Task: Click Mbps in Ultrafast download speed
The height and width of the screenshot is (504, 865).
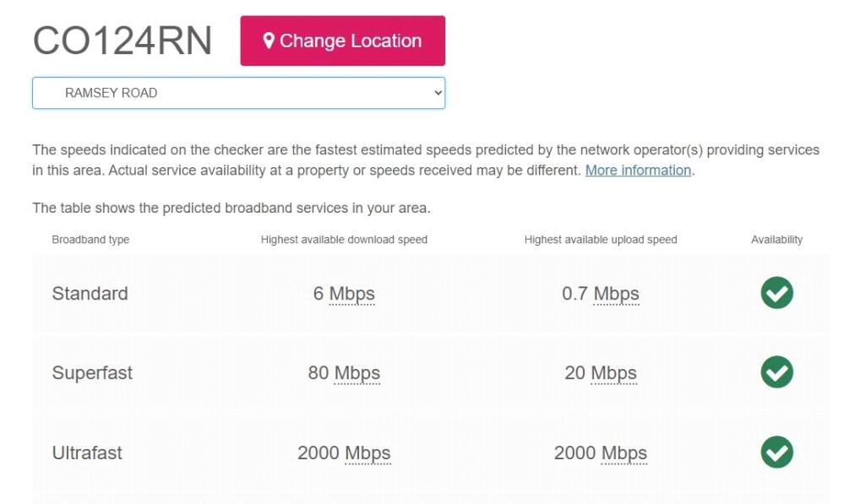Action: [367, 453]
